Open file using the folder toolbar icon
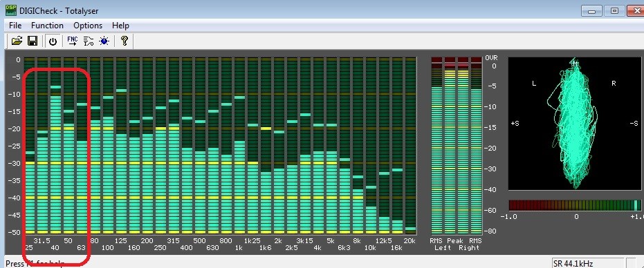This screenshot has width=644, height=268. point(17,41)
